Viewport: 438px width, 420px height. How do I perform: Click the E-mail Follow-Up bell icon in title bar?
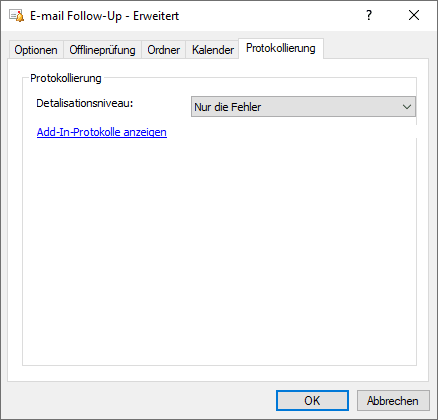[x=17, y=16]
